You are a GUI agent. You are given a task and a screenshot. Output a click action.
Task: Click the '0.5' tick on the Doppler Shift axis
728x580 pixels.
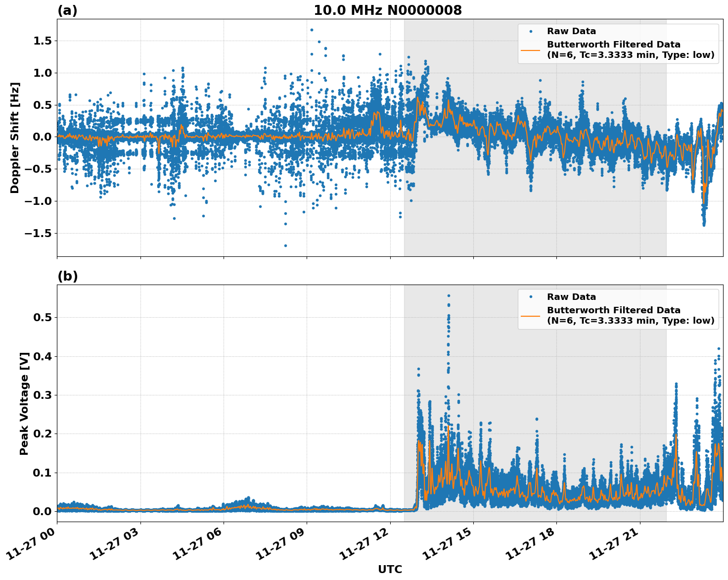click(43, 105)
